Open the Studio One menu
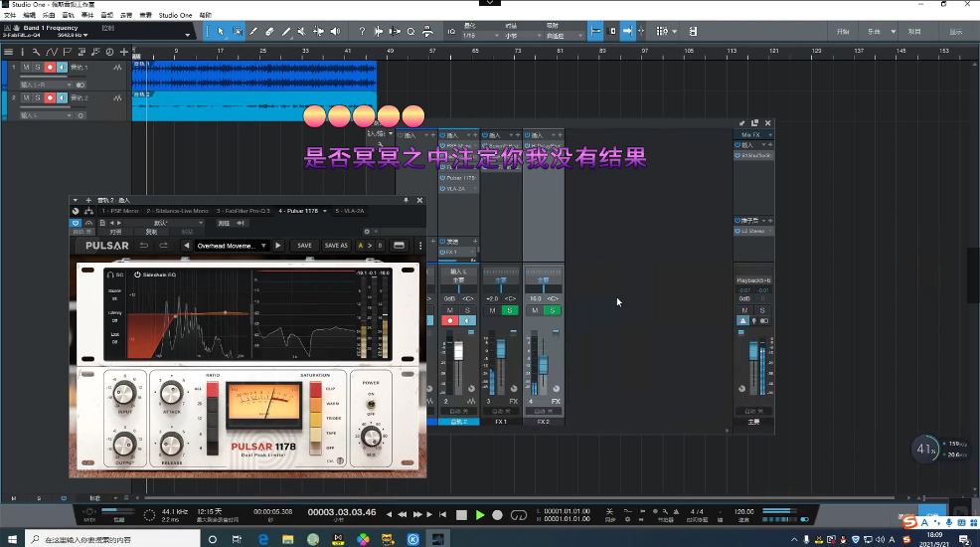 176,16
